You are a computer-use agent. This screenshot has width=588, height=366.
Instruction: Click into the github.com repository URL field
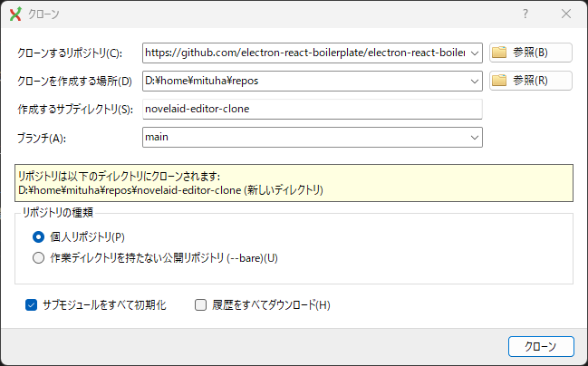304,53
